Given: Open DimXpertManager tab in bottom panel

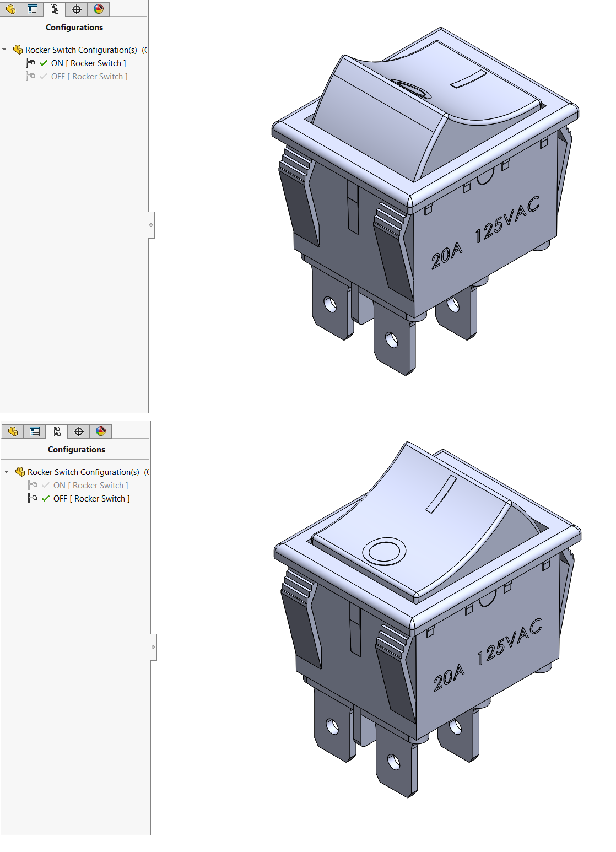Looking at the screenshot, I should pyautogui.click(x=79, y=431).
